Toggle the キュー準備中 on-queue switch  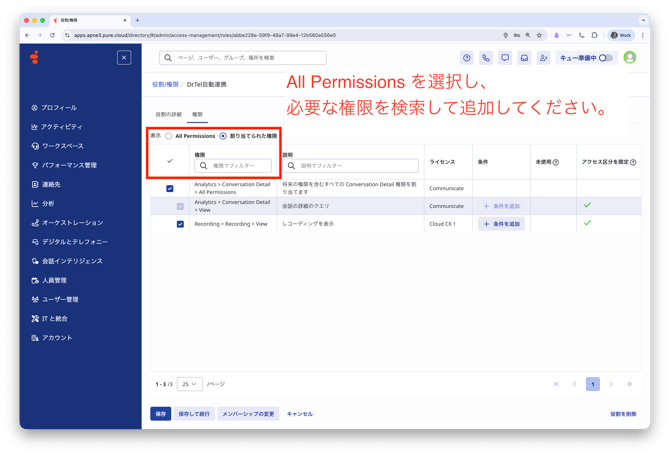pyautogui.click(x=606, y=58)
